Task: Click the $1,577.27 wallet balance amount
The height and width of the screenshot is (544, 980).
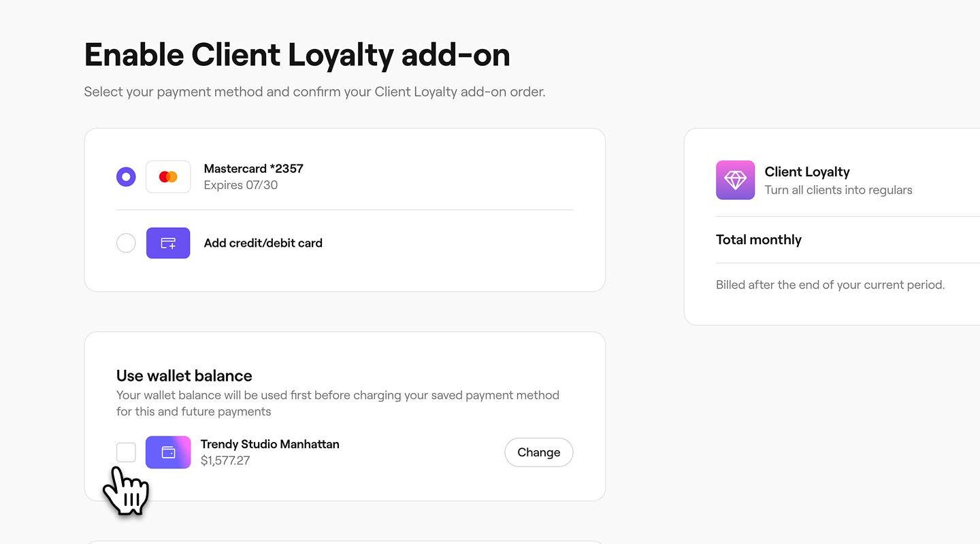Action: (225, 460)
